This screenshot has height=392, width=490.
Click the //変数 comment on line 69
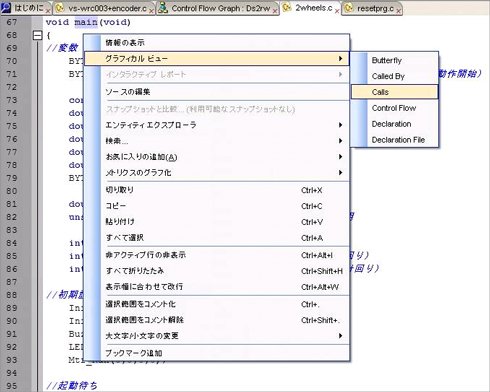click(x=62, y=48)
